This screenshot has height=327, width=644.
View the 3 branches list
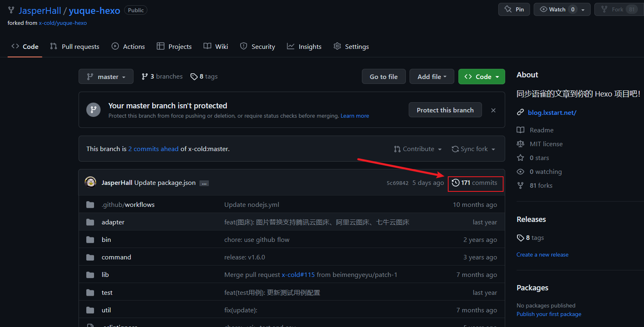pos(162,77)
